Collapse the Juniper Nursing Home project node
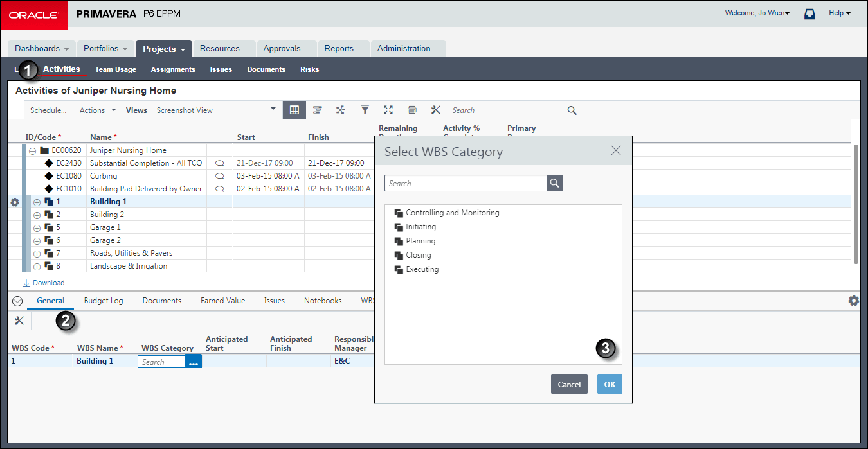Image resolution: width=868 pixels, height=449 pixels. click(32, 150)
